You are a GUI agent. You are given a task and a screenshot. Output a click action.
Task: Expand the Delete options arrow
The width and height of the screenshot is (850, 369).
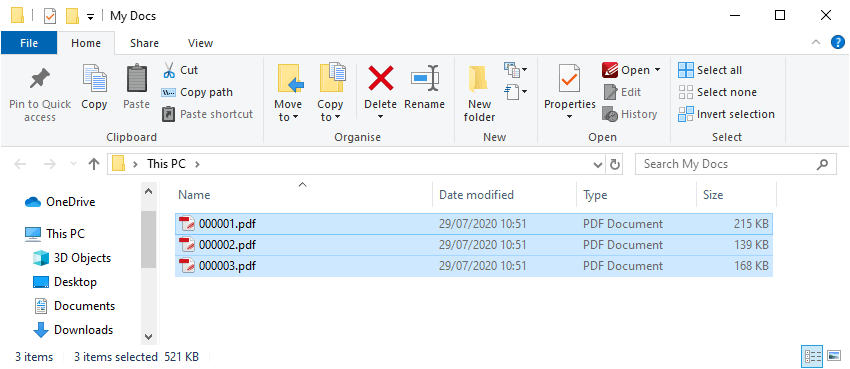pos(381,116)
